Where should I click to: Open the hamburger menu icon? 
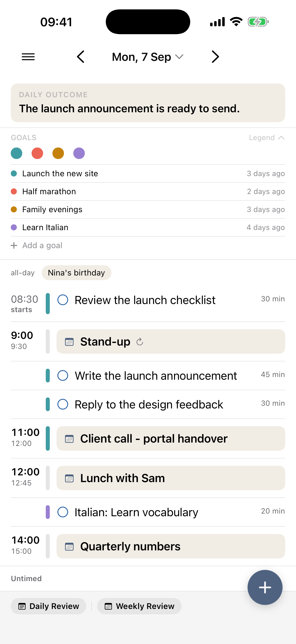coord(28,57)
